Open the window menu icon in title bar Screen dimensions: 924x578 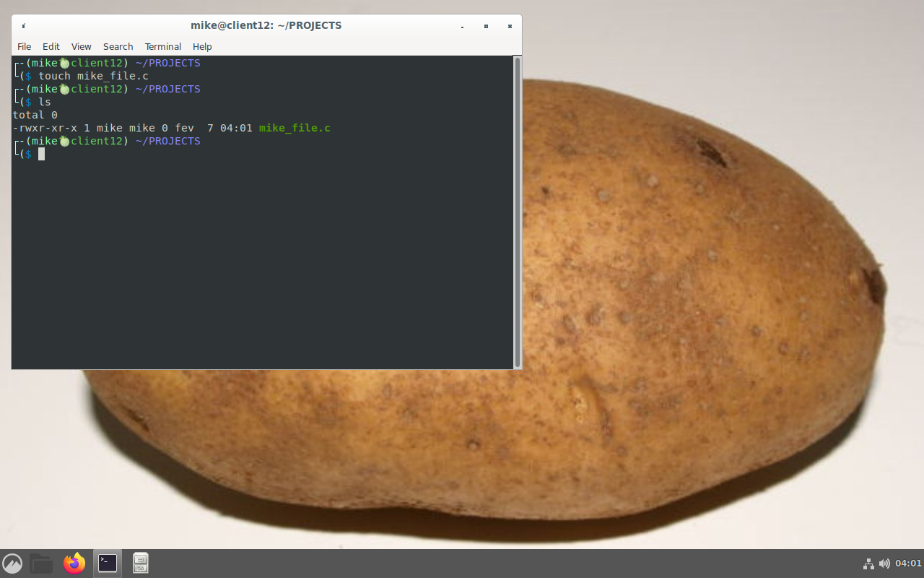24,26
